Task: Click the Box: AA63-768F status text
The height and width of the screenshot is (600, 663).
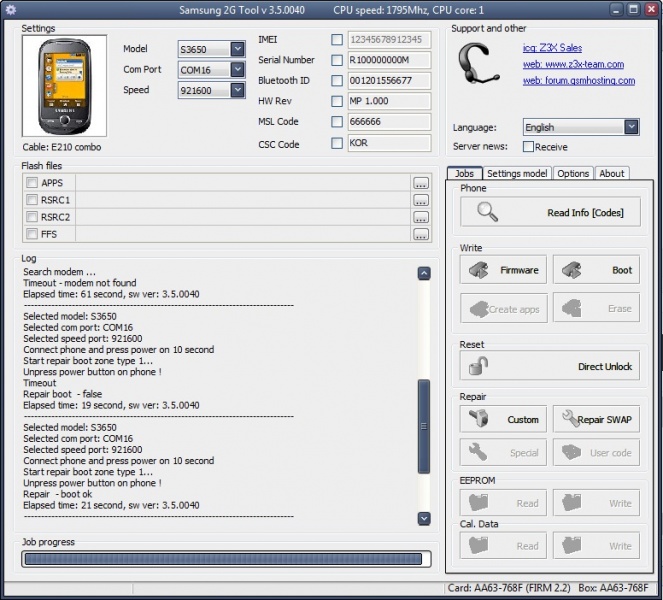Action: click(x=613, y=588)
